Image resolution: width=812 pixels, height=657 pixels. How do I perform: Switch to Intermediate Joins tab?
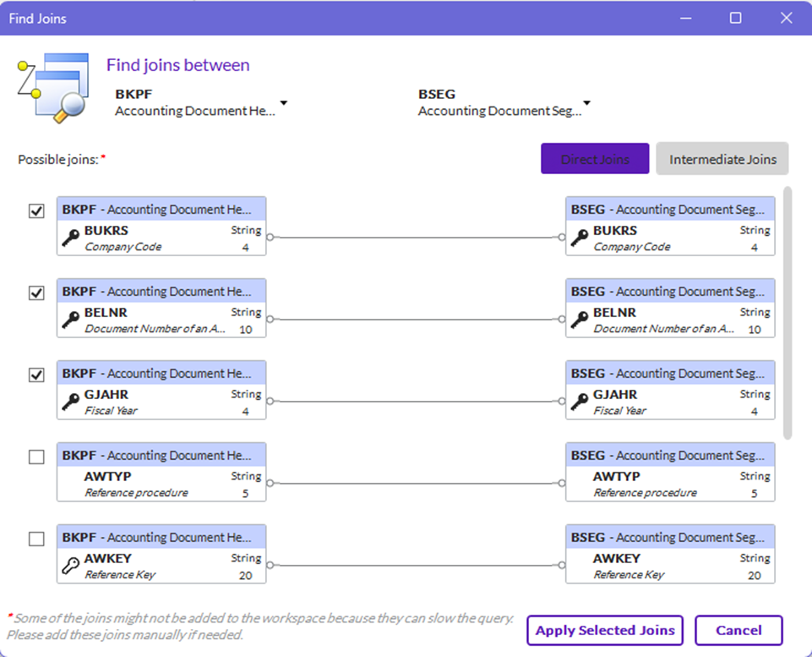click(722, 159)
